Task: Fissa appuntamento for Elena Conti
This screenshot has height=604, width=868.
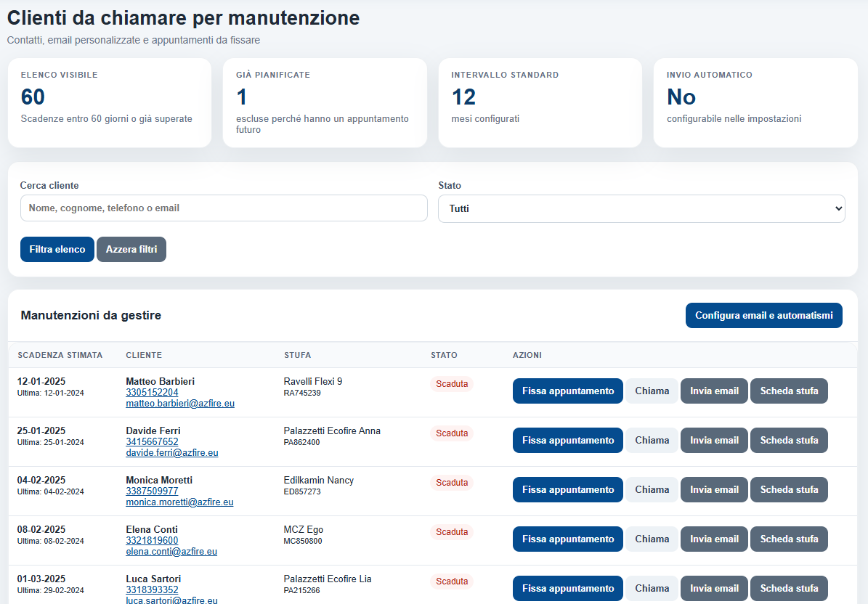Action: pyautogui.click(x=568, y=539)
